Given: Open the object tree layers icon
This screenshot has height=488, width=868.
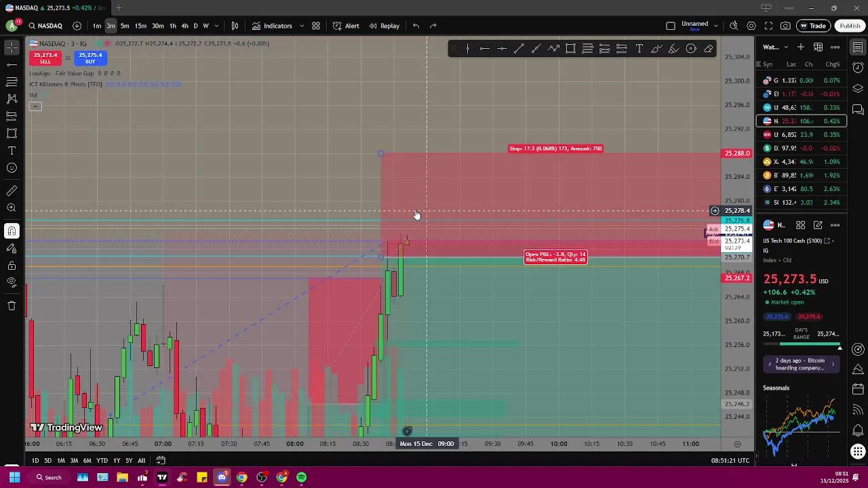Looking at the screenshot, I should 858,89.
